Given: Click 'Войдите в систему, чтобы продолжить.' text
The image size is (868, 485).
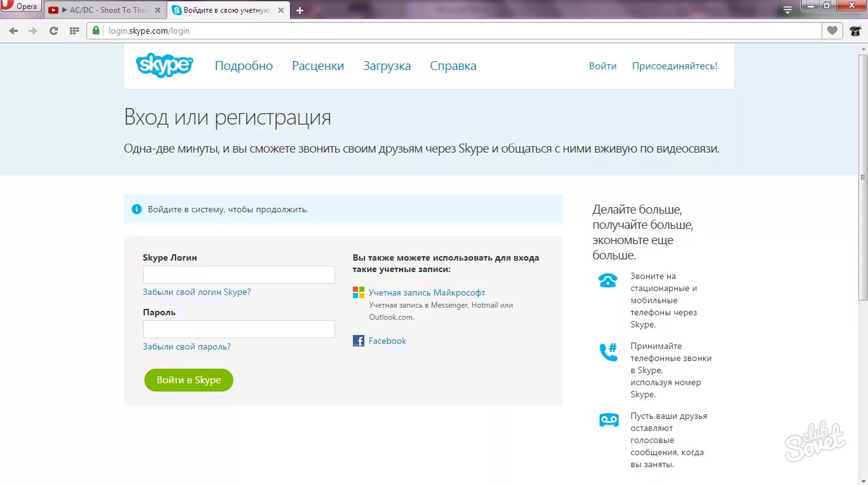Looking at the screenshot, I should pyautogui.click(x=228, y=209).
